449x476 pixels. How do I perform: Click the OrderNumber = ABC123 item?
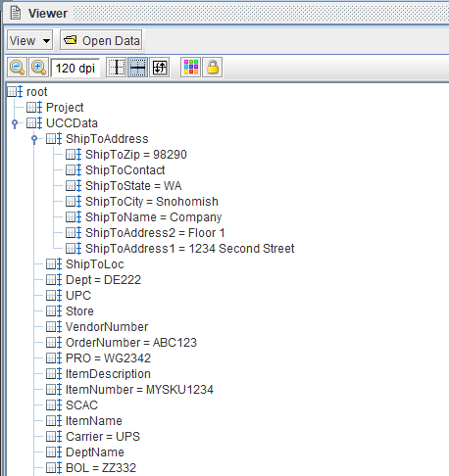tap(131, 343)
